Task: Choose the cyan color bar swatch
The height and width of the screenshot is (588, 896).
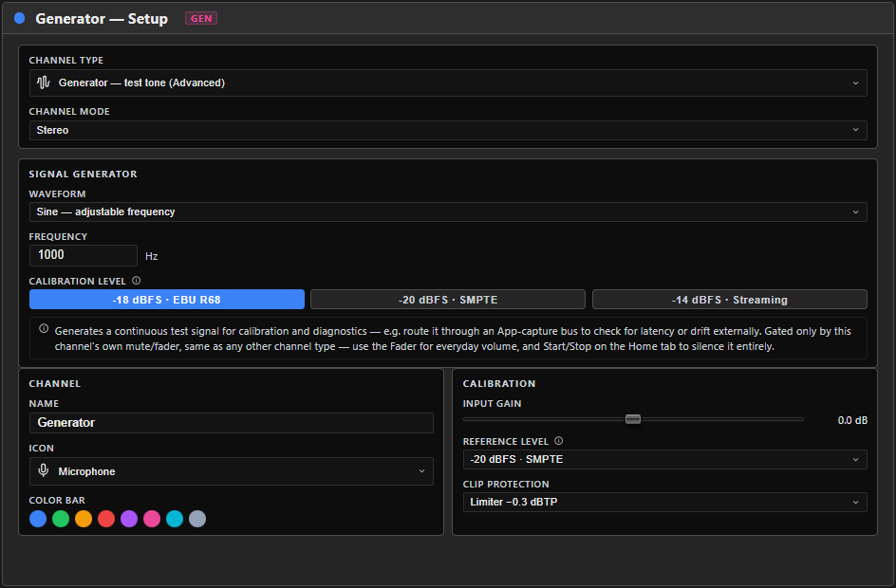Action: 175,519
